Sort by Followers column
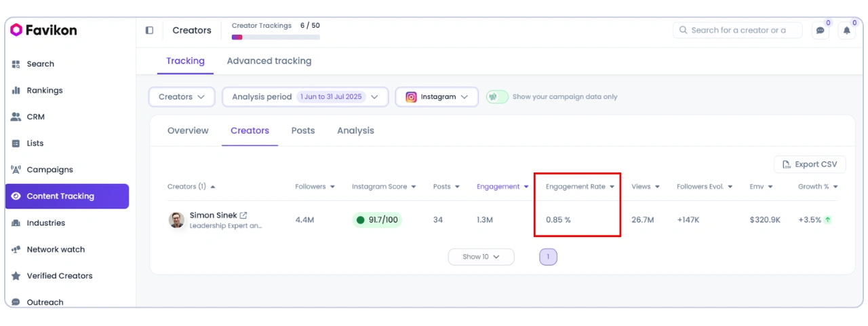Viewport: 868px width, 326px height. (x=315, y=187)
